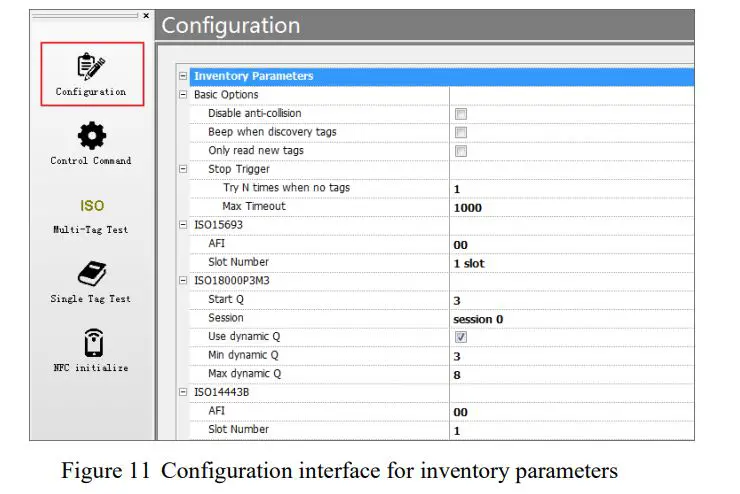The image size is (740, 494).
Task: Click the Max Timeout value field
Action: point(570,207)
